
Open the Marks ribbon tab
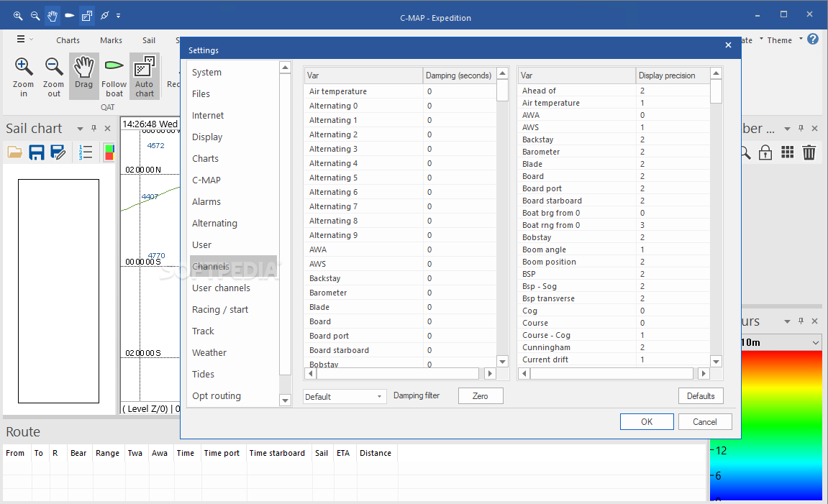coord(111,40)
